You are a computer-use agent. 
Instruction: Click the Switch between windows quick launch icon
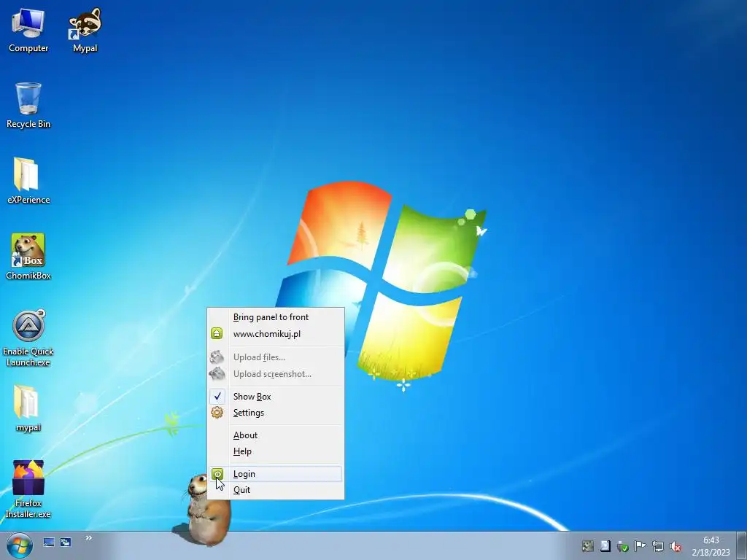click(66, 542)
